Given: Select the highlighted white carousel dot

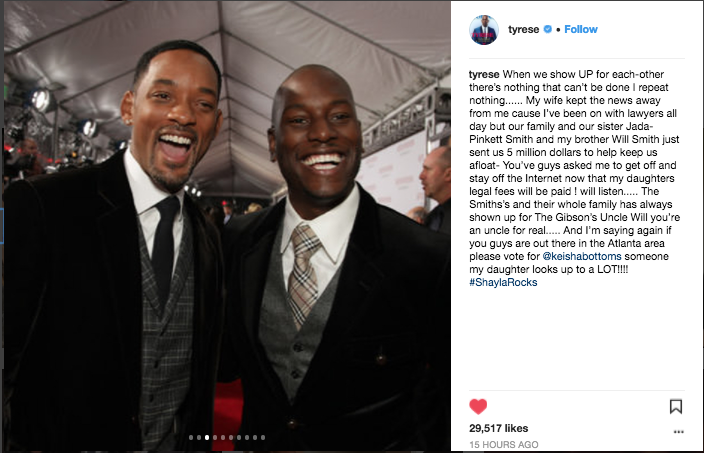Looking at the screenshot, I should (x=207, y=437).
